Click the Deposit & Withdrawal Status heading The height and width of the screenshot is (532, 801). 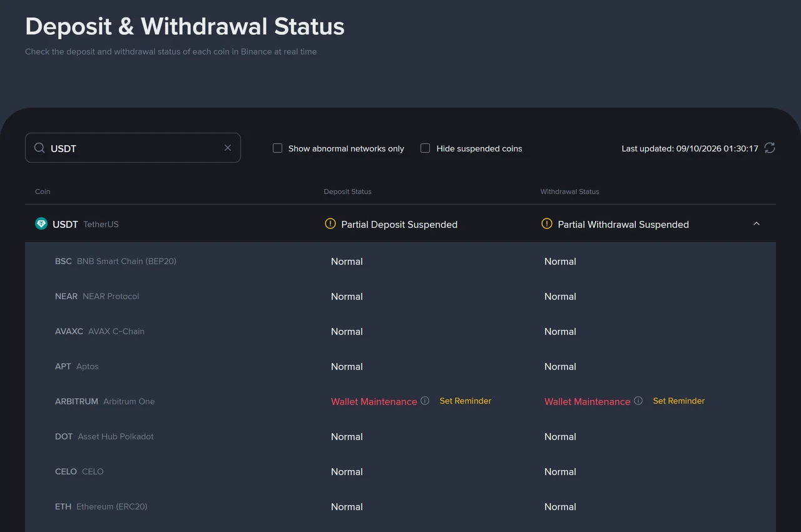pyautogui.click(x=185, y=26)
